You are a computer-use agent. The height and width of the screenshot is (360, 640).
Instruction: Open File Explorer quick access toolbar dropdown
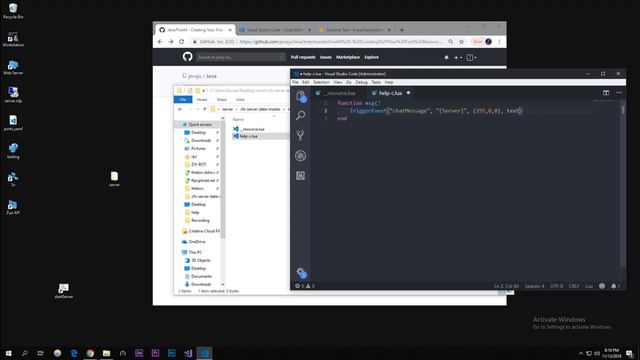point(203,91)
